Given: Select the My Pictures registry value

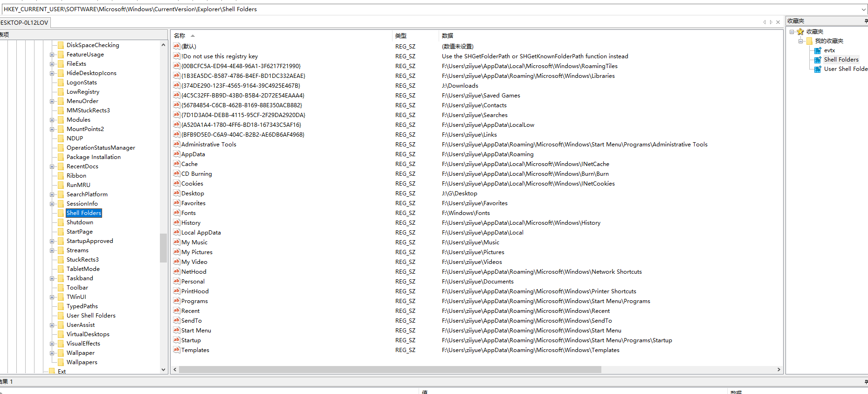Looking at the screenshot, I should click(197, 252).
